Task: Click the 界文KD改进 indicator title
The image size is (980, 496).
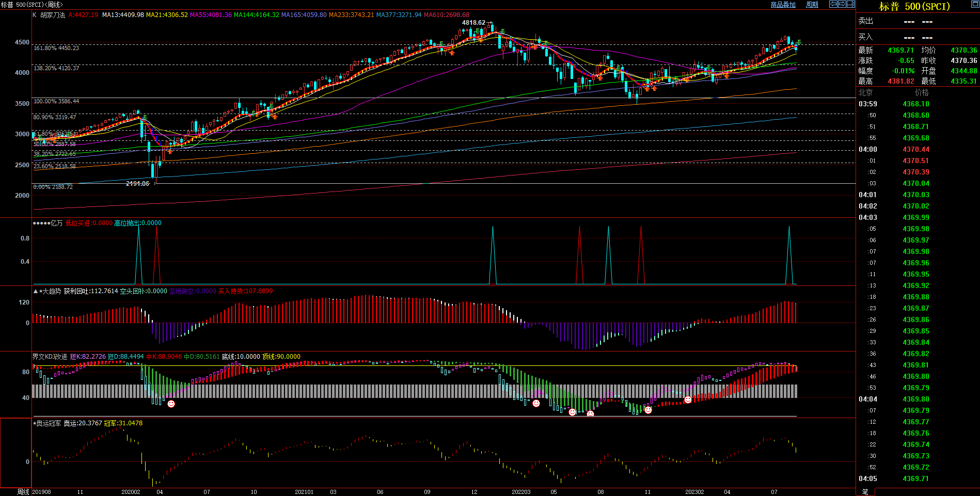Action: pyautogui.click(x=50, y=357)
